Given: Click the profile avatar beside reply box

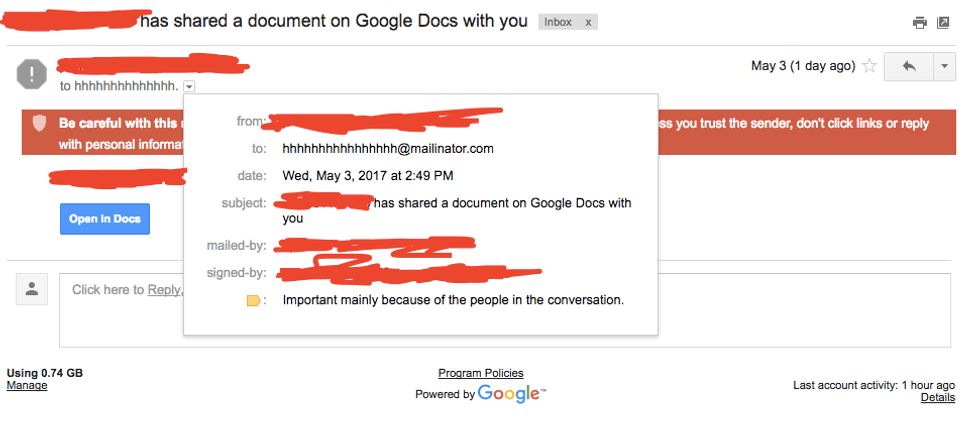Looking at the screenshot, I should 32,289.
